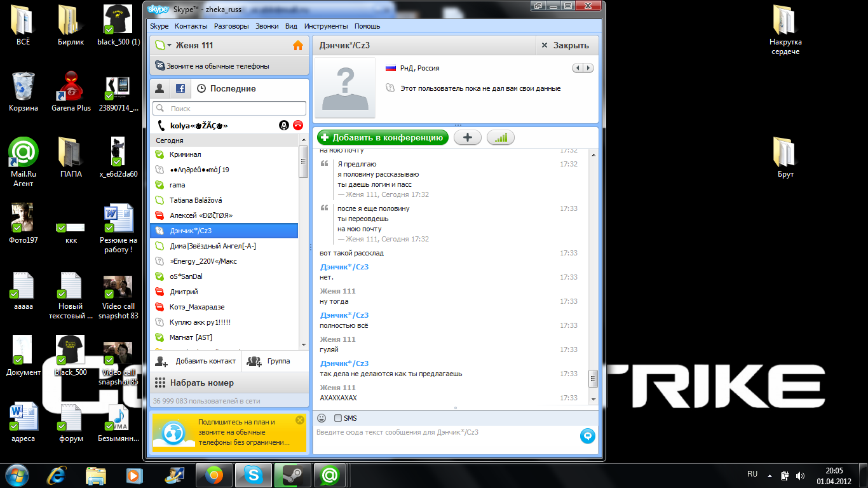Open the emoticon picker smiley
868x488 pixels.
322,418
